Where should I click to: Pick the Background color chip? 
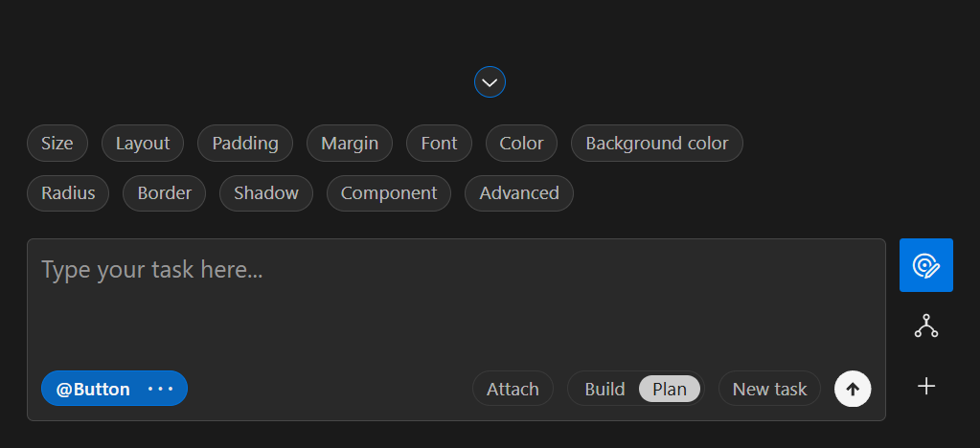[x=657, y=144]
